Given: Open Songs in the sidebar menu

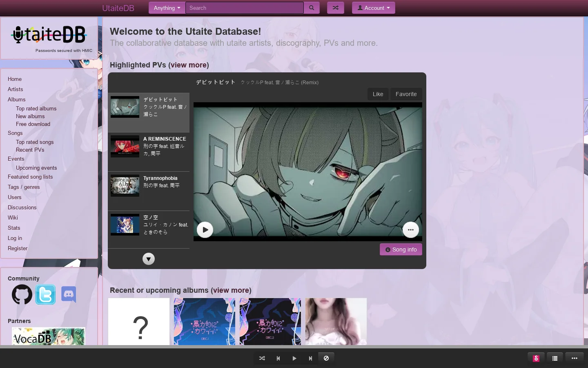Looking at the screenshot, I should click(x=15, y=133).
